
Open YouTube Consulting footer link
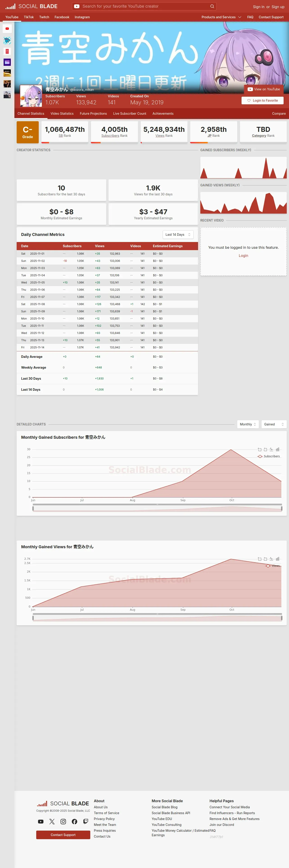pos(167,825)
